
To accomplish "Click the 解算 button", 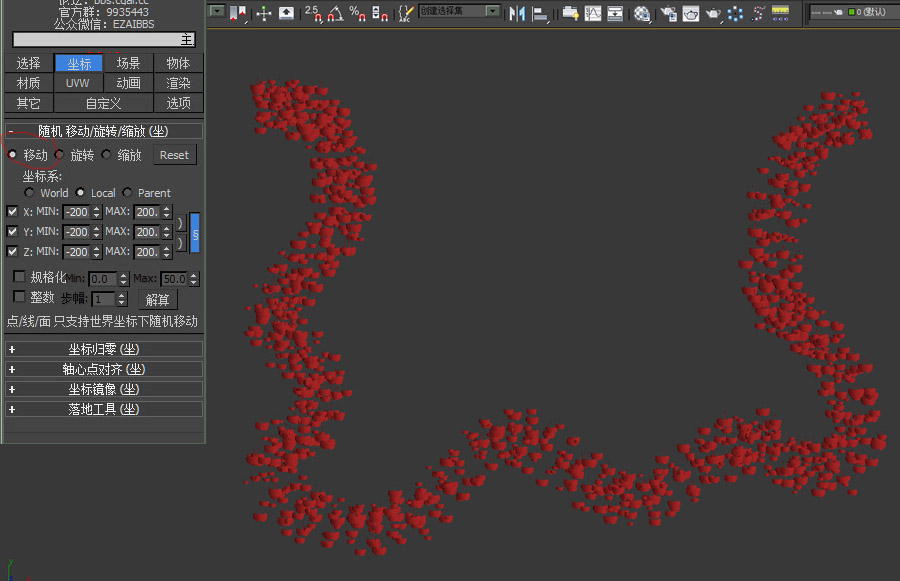I will 158,299.
